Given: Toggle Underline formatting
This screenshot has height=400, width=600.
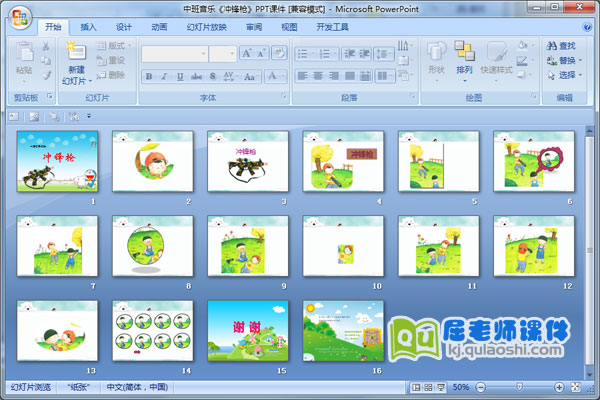Looking at the screenshot, I should click(180, 77).
